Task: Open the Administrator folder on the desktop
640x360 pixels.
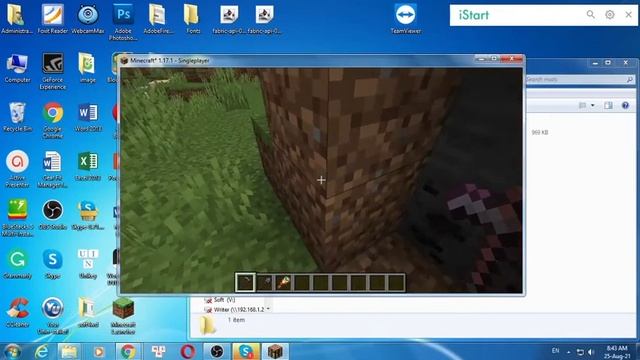Action: click(18, 19)
